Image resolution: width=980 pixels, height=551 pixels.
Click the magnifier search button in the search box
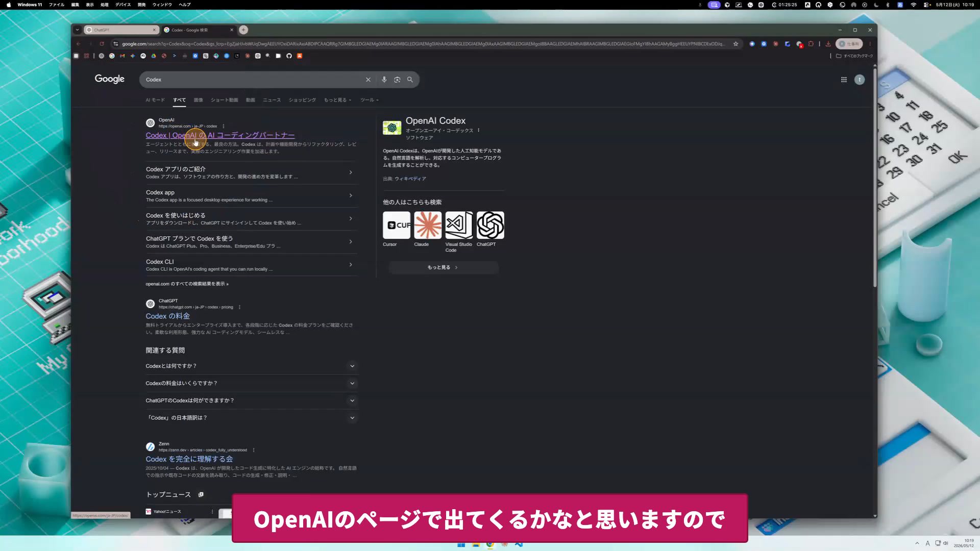click(410, 80)
